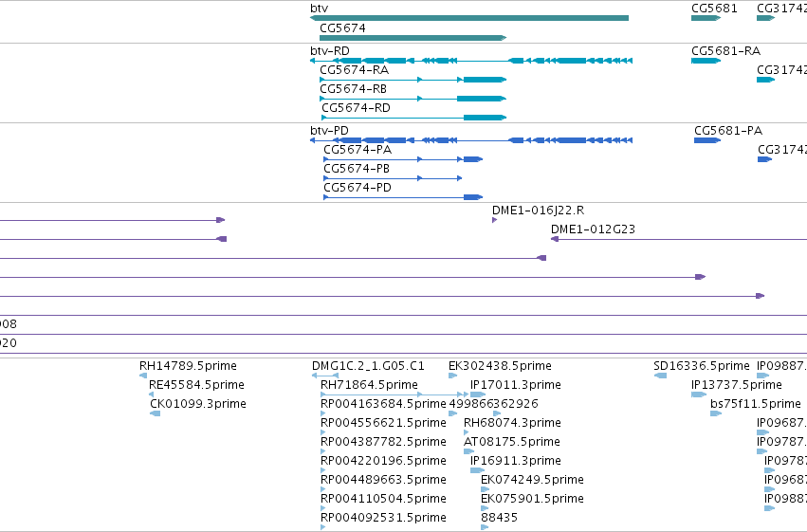Click the CG5681-RA transcript arrow
The width and height of the screenshot is (807, 532).
(x=706, y=61)
